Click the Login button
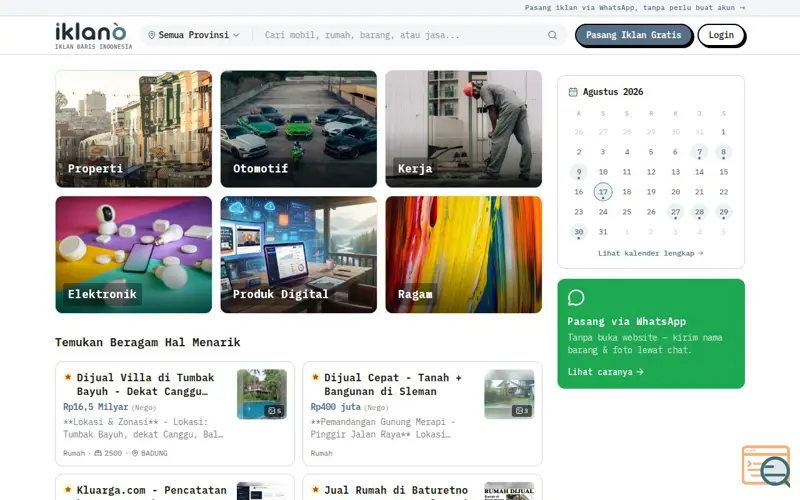The width and height of the screenshot is (800, 500). pyautogui.click(x=721, y=35)
